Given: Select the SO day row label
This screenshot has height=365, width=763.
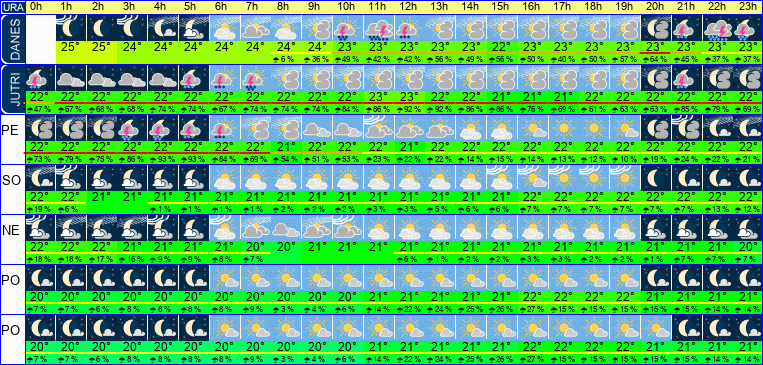Looking at the screenshot, I should 12,181.
